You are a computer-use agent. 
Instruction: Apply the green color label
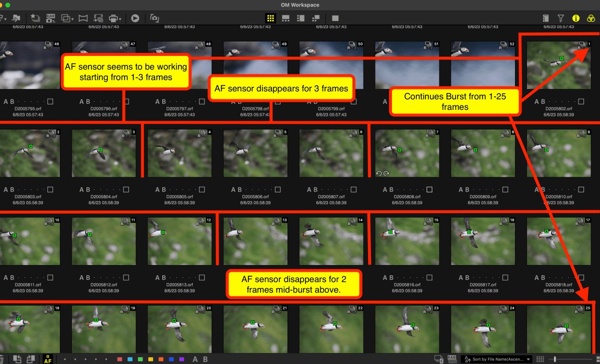point(140,359)
